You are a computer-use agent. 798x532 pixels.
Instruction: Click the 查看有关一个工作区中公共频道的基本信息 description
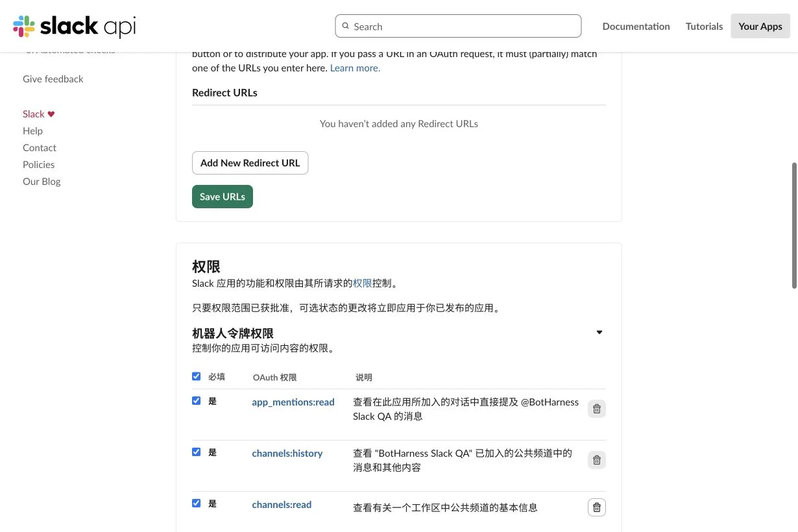point(445,507)
